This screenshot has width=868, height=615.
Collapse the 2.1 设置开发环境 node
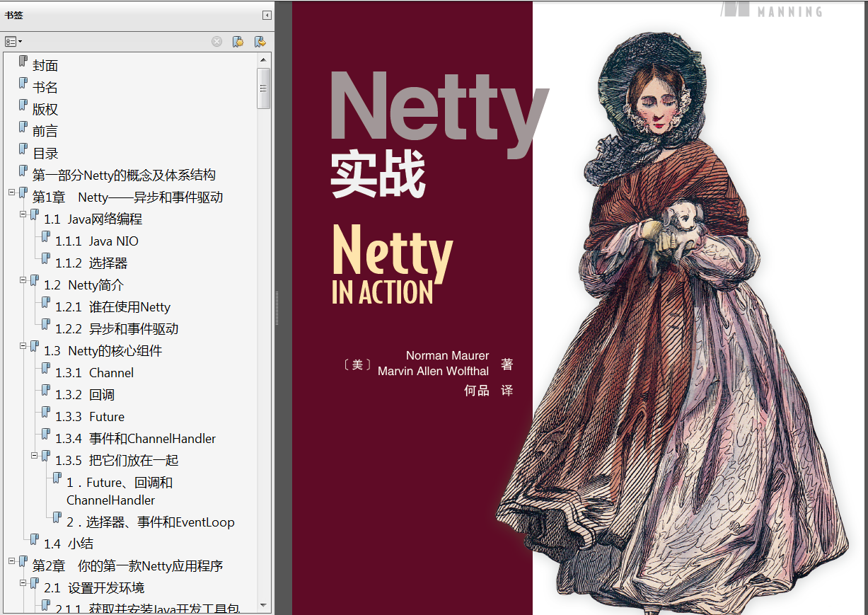click(23, 582)
